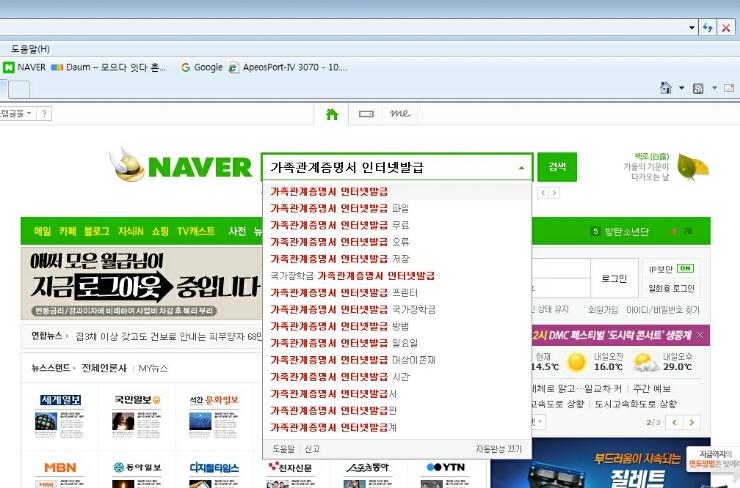Click the YTN news logo
This screenshot has height=488, width=740.
tap(446, 467)
